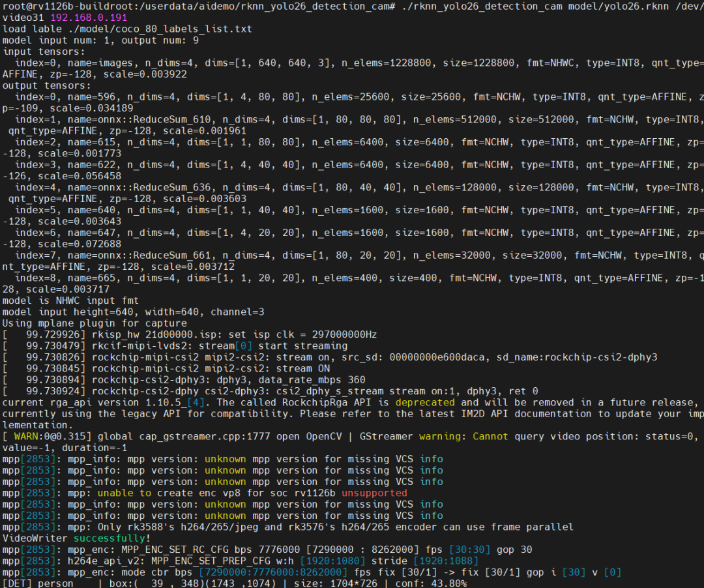Image resolution: width=704 pixels, height=588 pixels.
Task: Click the text 'onnx::ReduceSum_610'
Action: 152,119
